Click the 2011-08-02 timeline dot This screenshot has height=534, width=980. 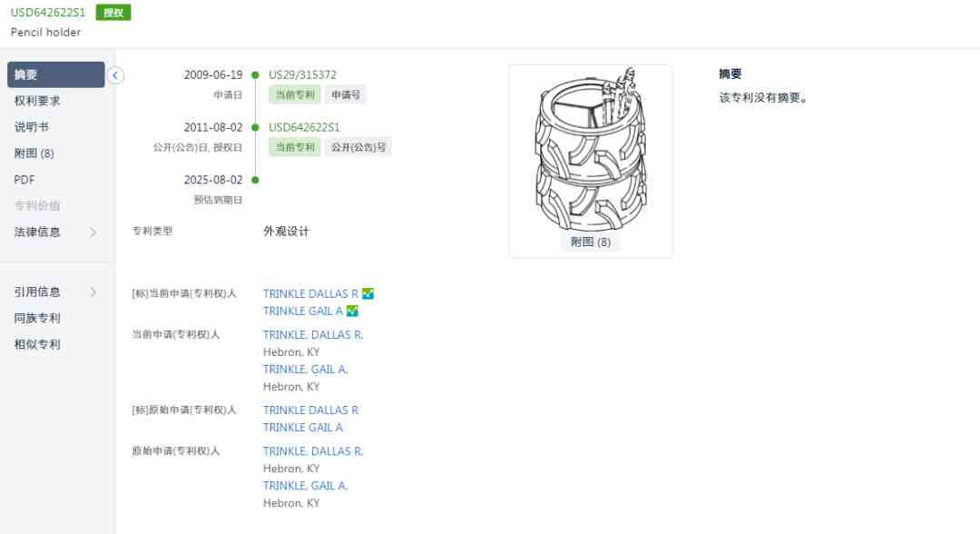[255, 127]
